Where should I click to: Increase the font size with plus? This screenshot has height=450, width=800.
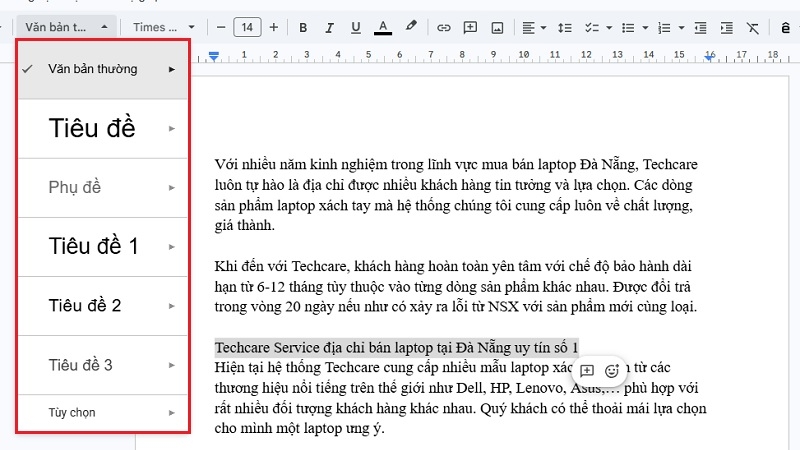274,27
